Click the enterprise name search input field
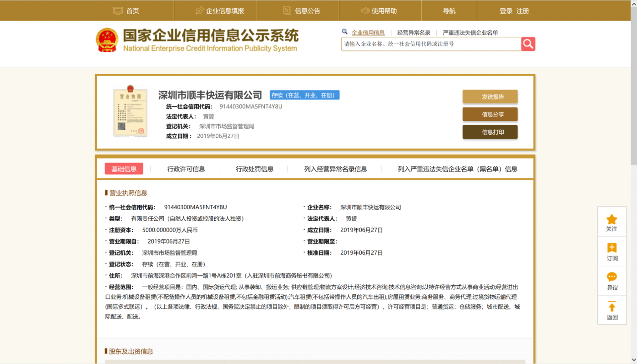 pyautogui.click(x=431, y=44)
